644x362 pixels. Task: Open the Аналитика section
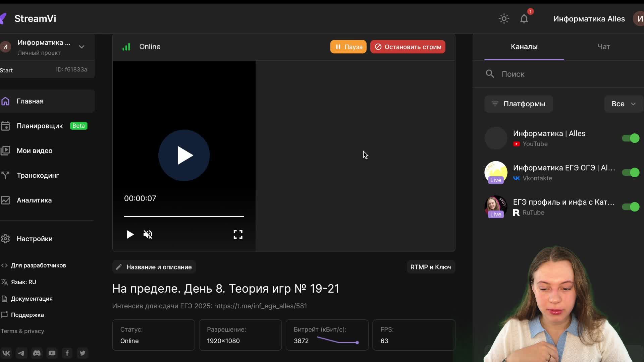click(34, 200)
